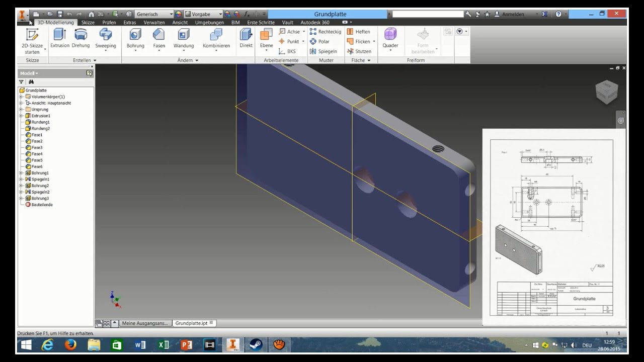Open Firefox from the Windows taskbar
Screen dimensions: 644x362
pyautogui.click(x=70, y=345)
